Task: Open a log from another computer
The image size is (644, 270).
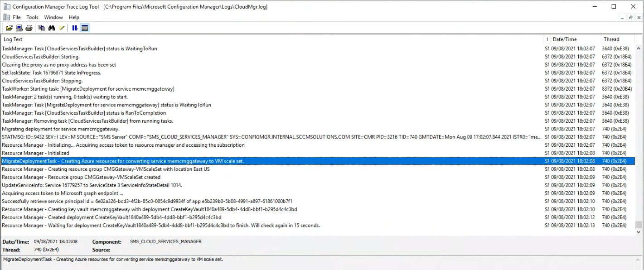Action: coord(19,28)
